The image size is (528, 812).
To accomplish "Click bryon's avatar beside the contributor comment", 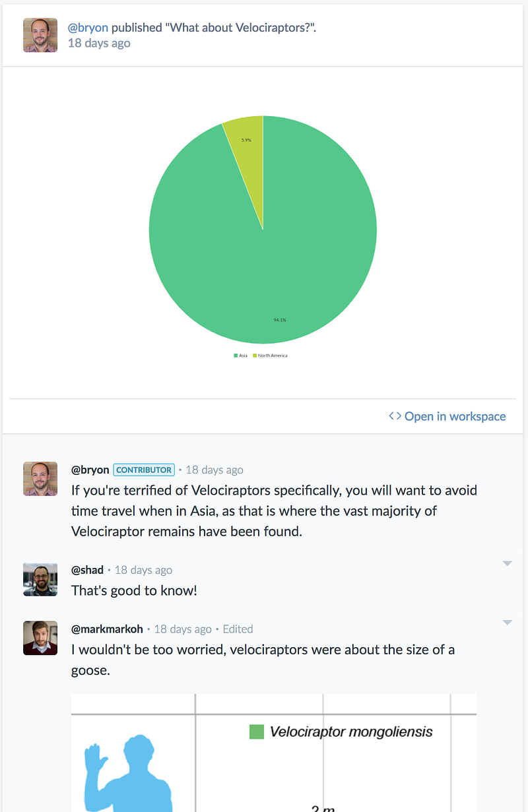I will click(40, 478).
